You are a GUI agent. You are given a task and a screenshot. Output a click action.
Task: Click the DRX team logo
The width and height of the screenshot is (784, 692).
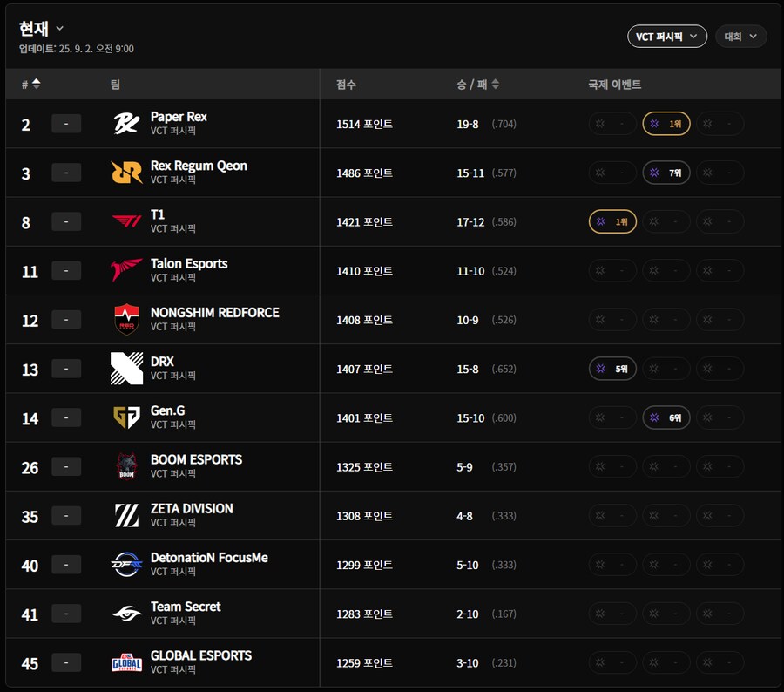(126, 369)
